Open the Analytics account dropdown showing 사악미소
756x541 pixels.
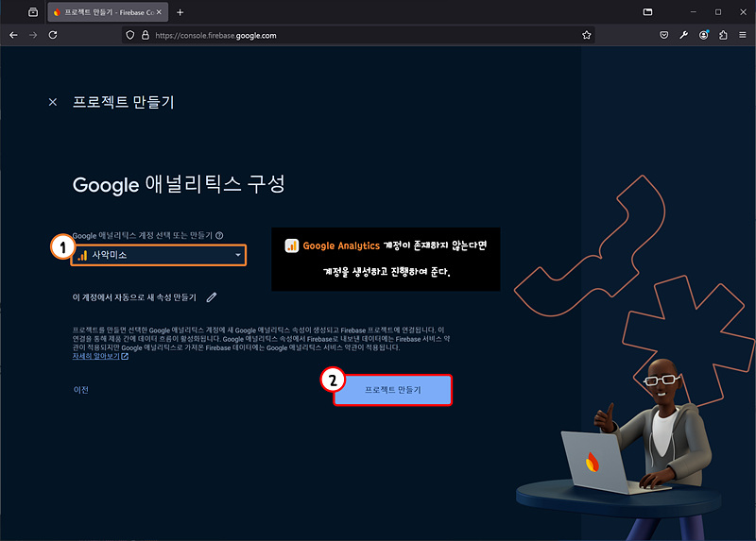159,255
